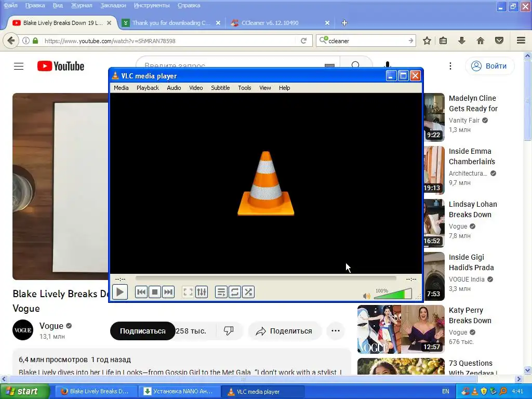Switch to Thank you for downloading tab
The width and height of the screenshot is (532, 399).
click(171, 23)
